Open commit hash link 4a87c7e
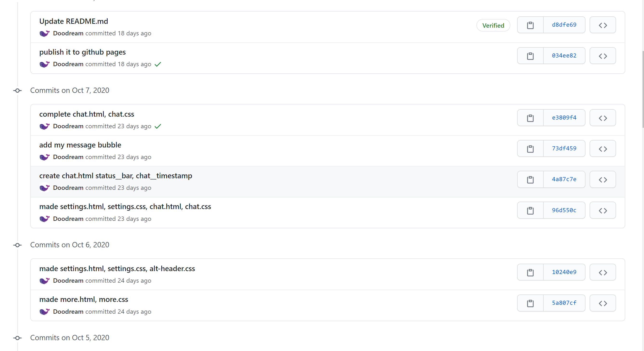 (564, 179)
